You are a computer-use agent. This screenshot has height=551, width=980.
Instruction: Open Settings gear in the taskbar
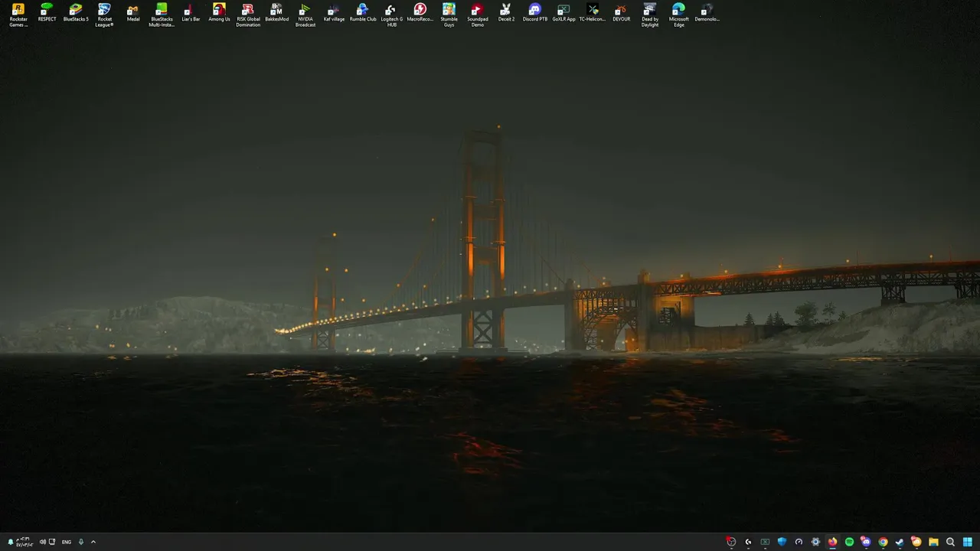(815, 542)
